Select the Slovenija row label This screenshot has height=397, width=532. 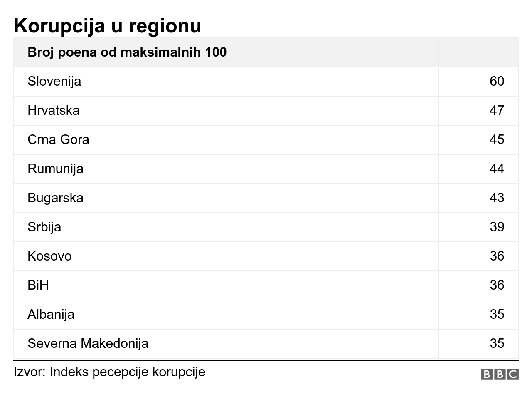tap(54, 81)
